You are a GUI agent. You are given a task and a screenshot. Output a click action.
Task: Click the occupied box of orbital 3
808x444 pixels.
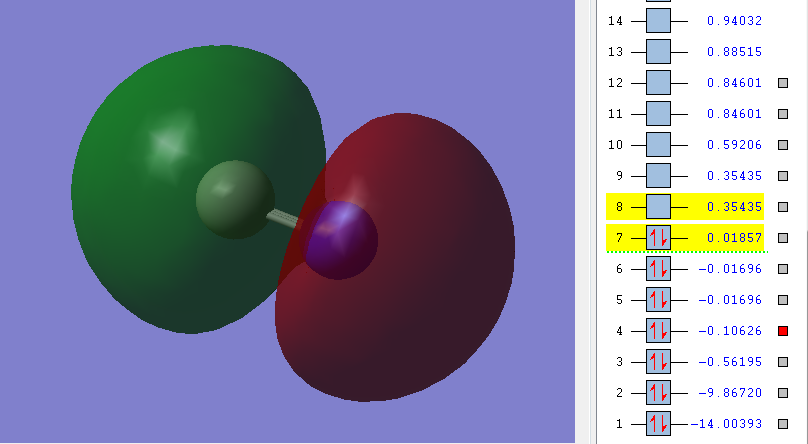(x=659, y=362)
